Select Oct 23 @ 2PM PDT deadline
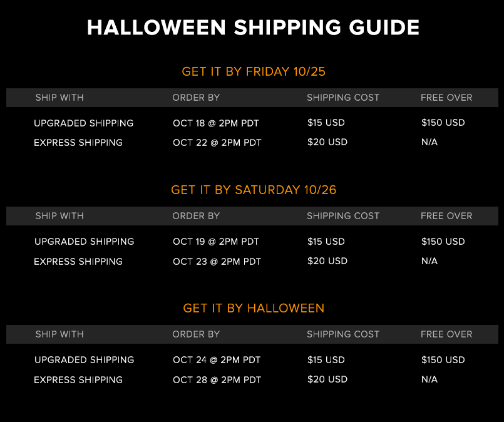The width and height of the screenshot is (504, 422). pos(217,261)
